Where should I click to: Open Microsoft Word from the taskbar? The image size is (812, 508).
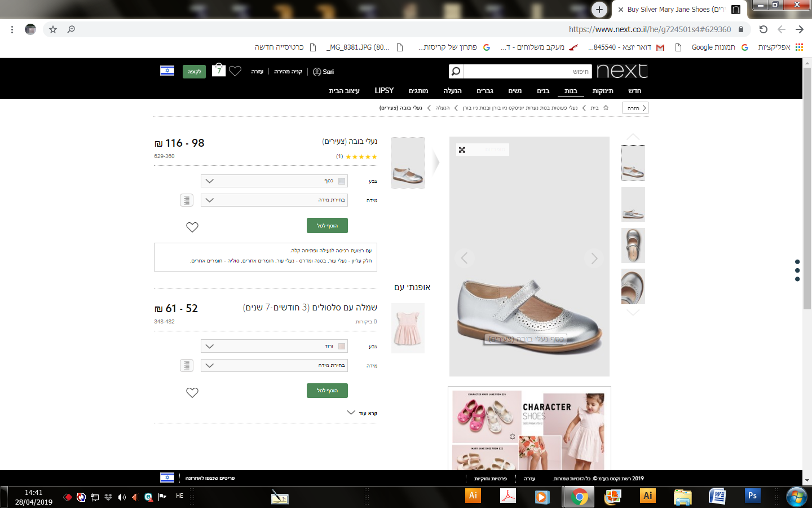[x=717, y=496]
